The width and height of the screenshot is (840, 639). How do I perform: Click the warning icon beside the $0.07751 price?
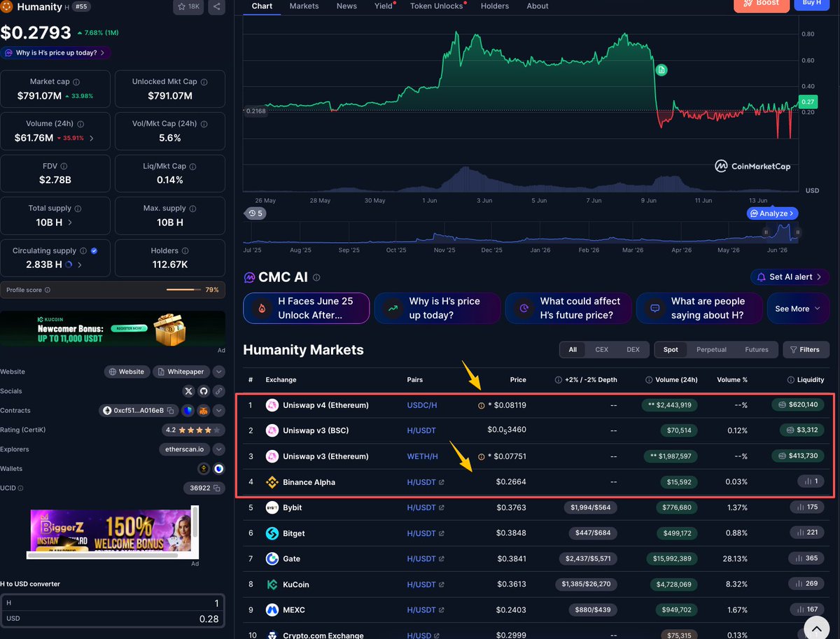[x=481, y=456]
